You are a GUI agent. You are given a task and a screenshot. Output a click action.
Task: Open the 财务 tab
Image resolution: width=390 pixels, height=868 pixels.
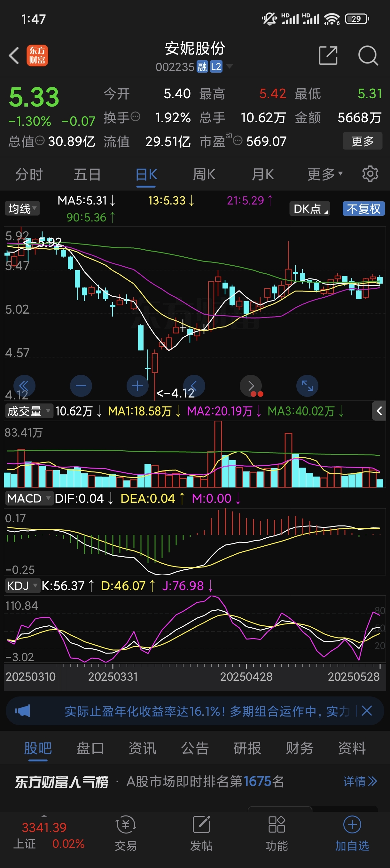300,748
